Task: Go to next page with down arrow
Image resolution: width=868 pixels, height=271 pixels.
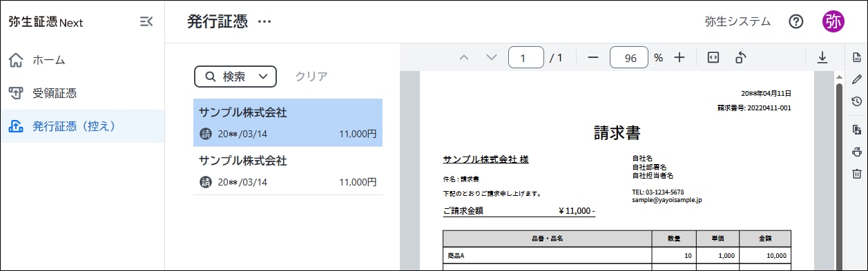Action: (x=492, y=58)
